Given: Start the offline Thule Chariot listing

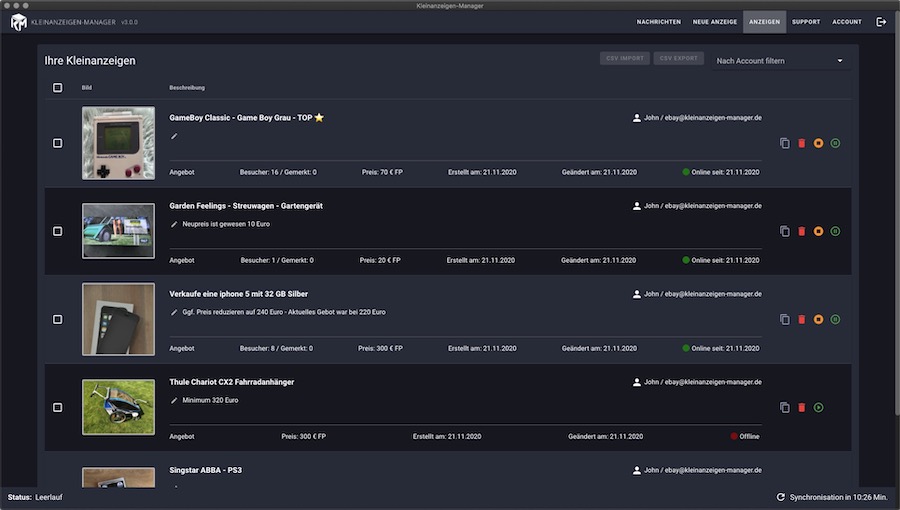Looking at the screenshot, I should 818,407.
